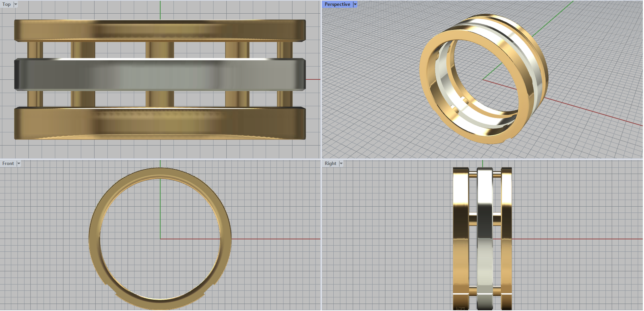The width and height of the screenshot is (644, 311).
Task: Click the Right viewport title label
Action: [330, 164]
